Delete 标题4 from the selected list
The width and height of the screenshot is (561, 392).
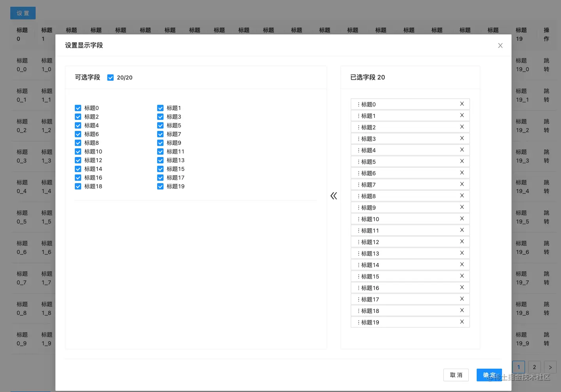[462, 150]
